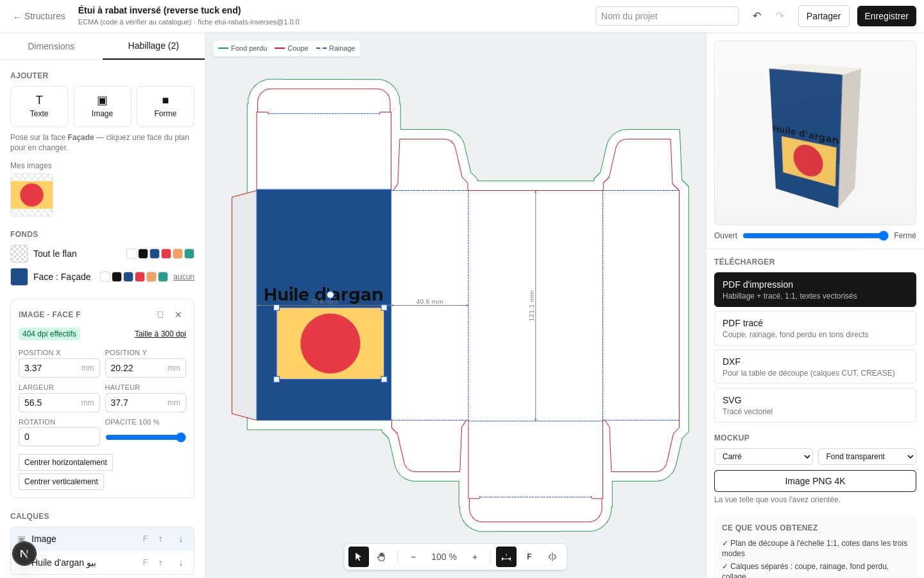This screenshot has width=924, height=578.
Task: Switch to the Dimensions tab
Action: tap(51, 46)
